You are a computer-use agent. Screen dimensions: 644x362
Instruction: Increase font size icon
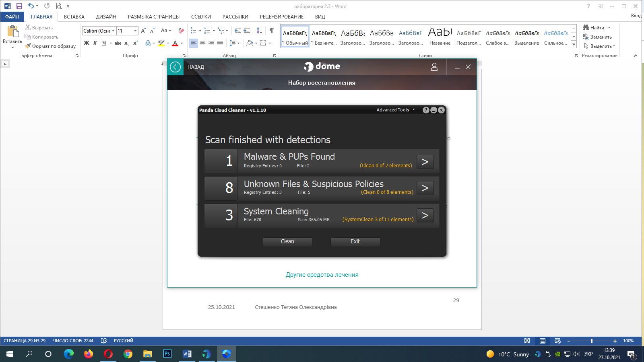point(143,31)
